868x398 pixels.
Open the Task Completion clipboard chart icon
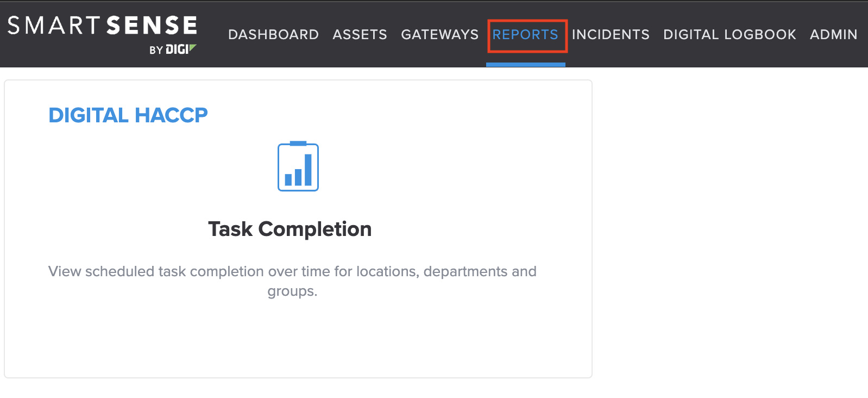click(298, 166)
